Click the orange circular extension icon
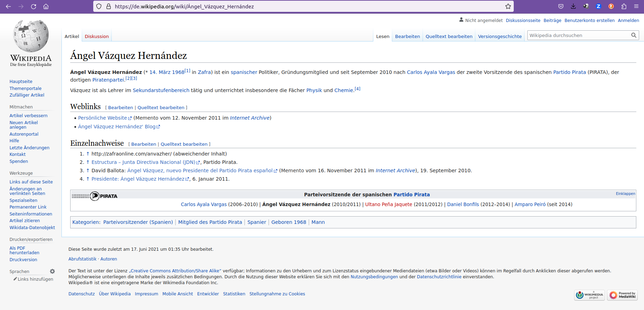 tap(611, 6)
